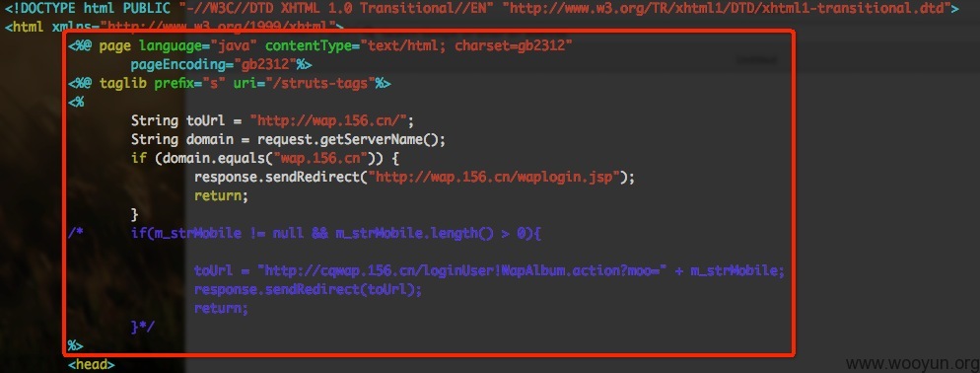Click the commented "if(m_strMobile != null" text

pos(218,234)
